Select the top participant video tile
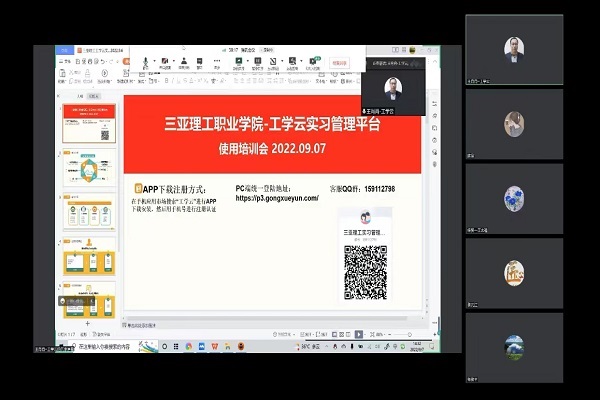Viewport: 600px width, 400px height. coord(514,49)
